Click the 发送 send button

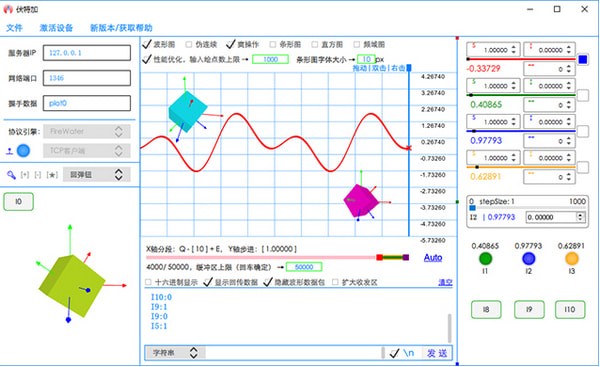point(437,353)
